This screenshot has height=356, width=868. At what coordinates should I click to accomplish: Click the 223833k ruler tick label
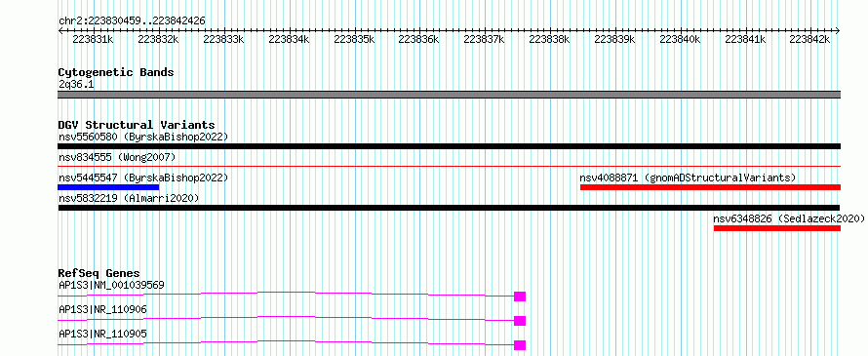223,39
